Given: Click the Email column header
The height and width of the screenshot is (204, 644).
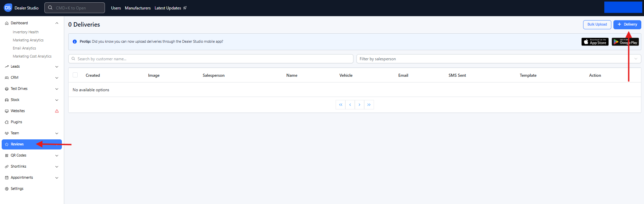Looking at the screenshot, I should coord(403,75).
